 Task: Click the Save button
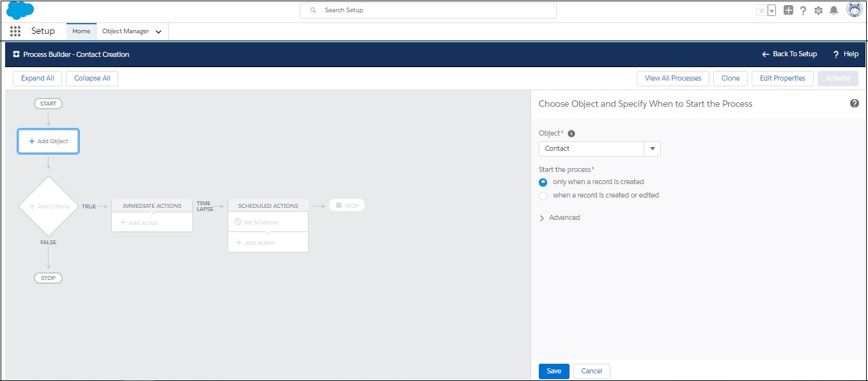(x=554, y=371)
